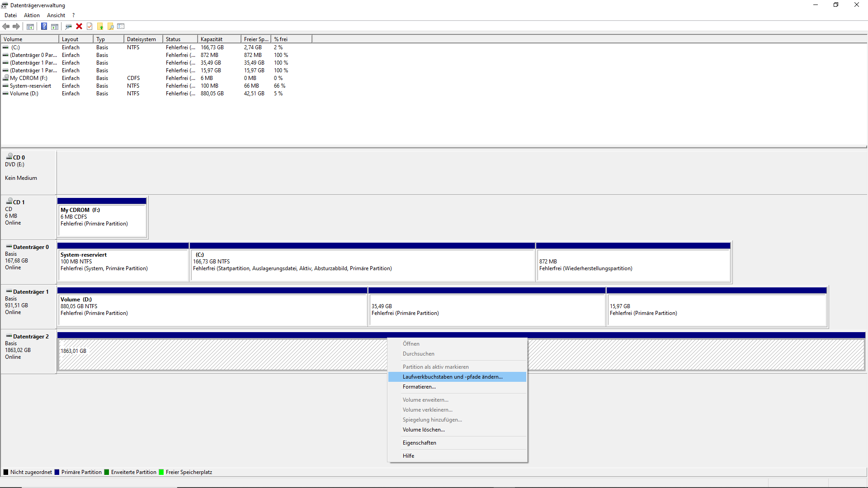The image size is (868, 488).
Task: Click the CD-ROM icon next to My CDROM (F:)
Action: click(x=5, y=78)
